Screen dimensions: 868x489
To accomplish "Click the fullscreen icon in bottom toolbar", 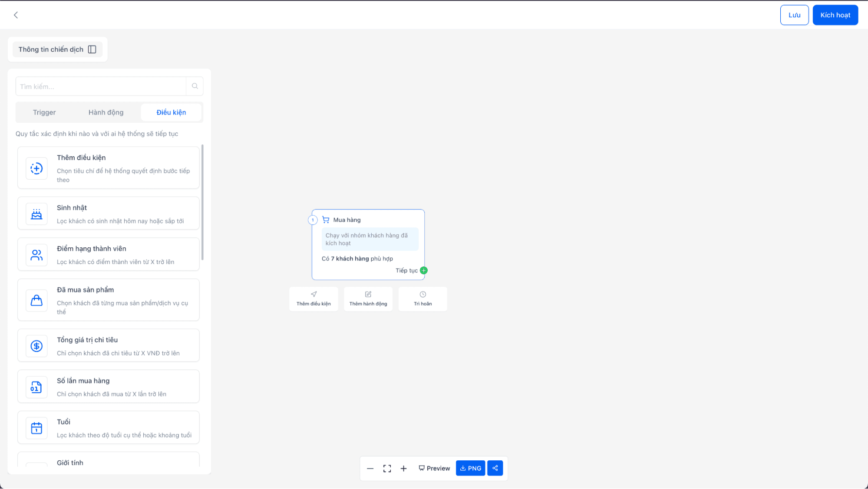I will pyautogui.click(x=387, y=468).
